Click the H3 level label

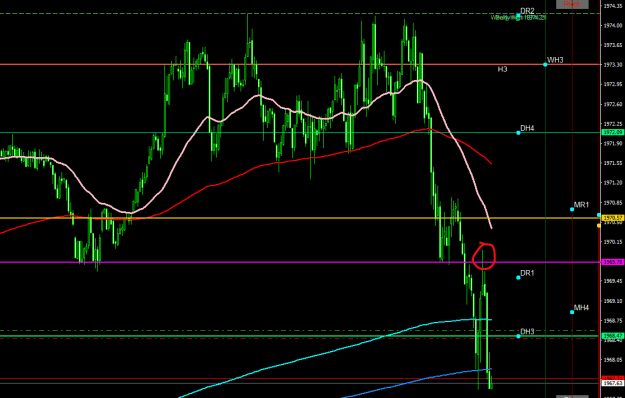[x=502, y=70]
